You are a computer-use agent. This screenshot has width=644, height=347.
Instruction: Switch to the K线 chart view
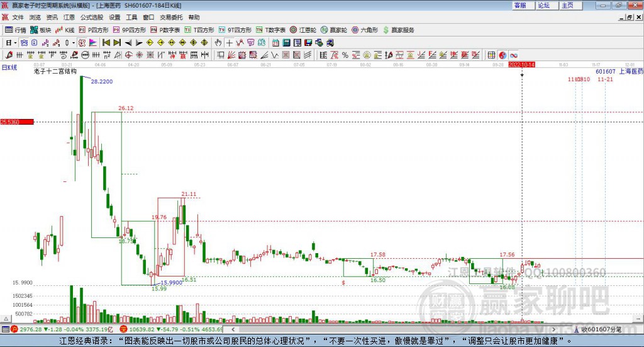pos(65,30)
